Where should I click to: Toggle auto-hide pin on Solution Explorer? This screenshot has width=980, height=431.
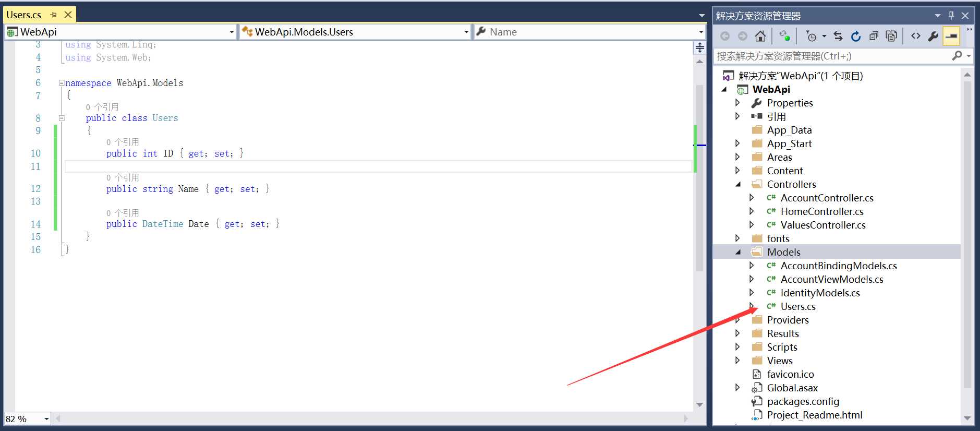point(951,16)
